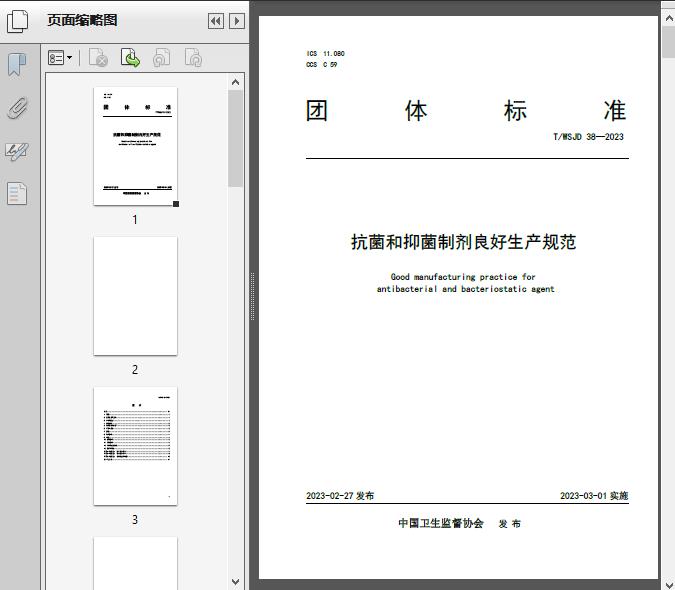Click the first rotate page icon
The image size is (675, 590).
pyautogui.click(x=161, y=59)
